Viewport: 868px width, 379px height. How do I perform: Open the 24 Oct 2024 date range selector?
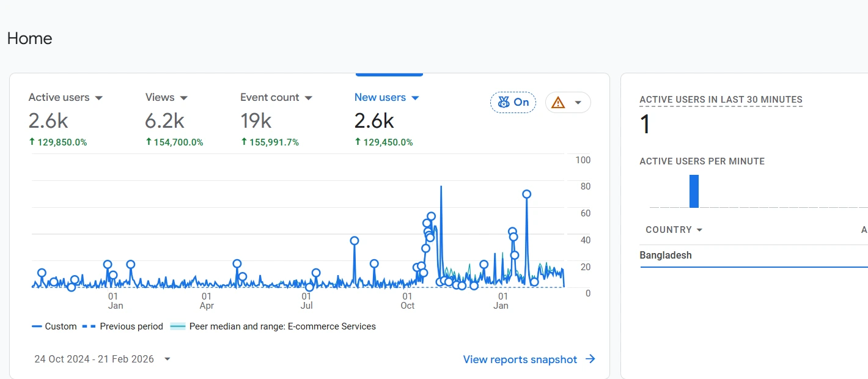coord(95,359)
